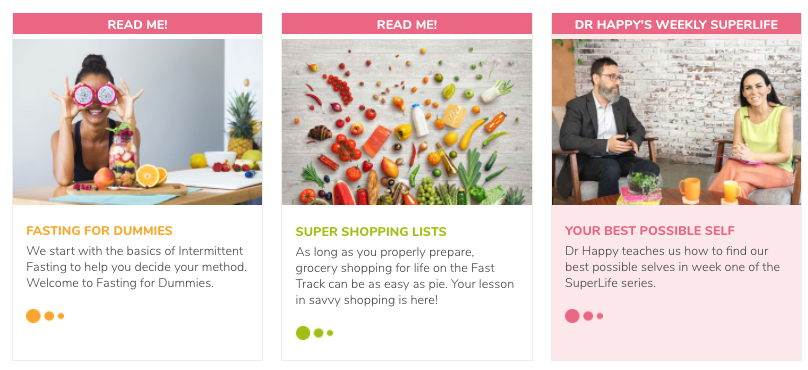Click the largest orange dot icon

(x=33, y=316)
